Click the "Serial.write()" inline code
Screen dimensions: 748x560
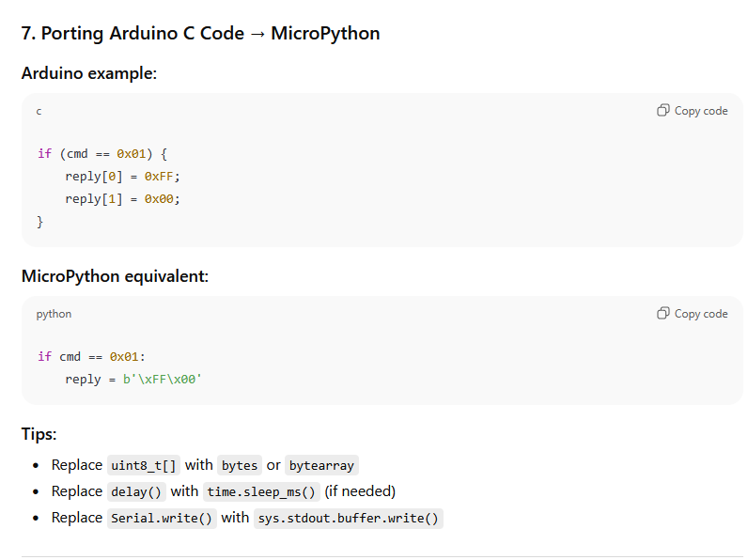(162, 518)
